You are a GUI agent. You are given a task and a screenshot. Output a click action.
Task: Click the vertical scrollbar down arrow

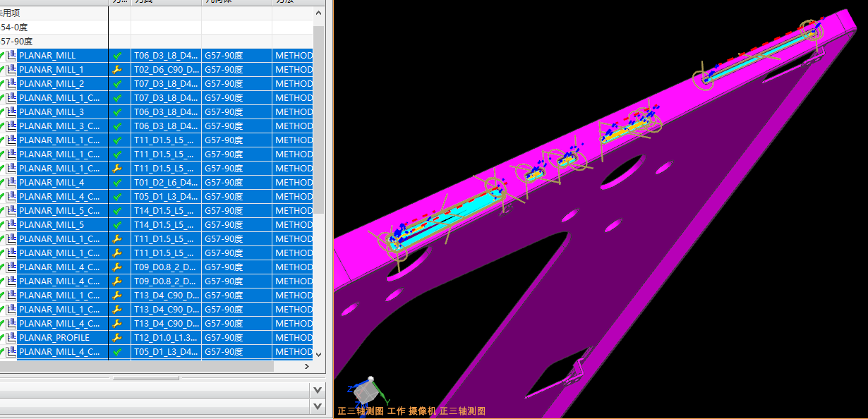[x=318, y=355]
